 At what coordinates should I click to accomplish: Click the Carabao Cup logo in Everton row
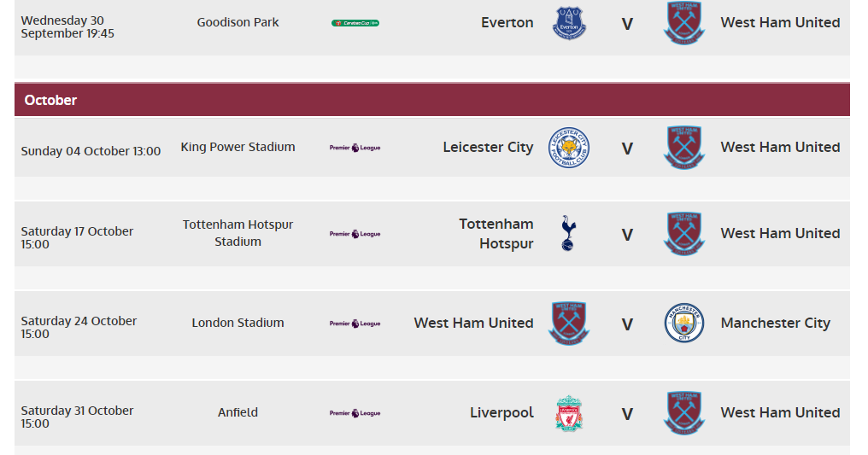click(x=355, y=23)
